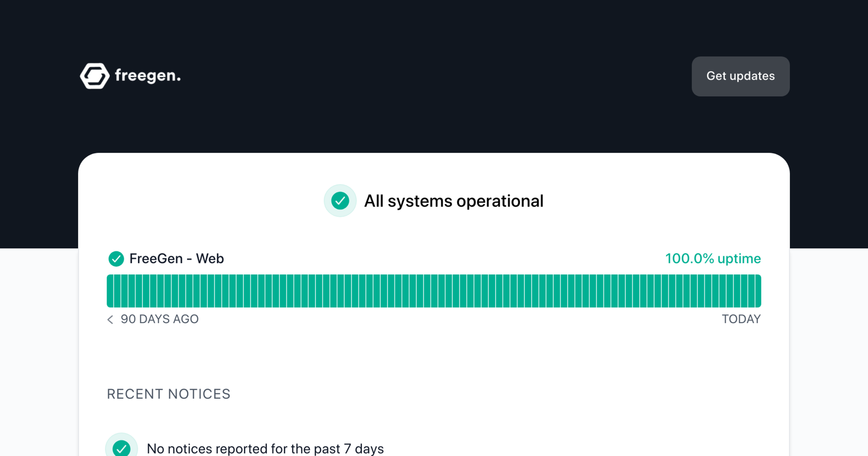Click the word 'uptime' in green text
This screenshot has width=868, height=456.
739,259
